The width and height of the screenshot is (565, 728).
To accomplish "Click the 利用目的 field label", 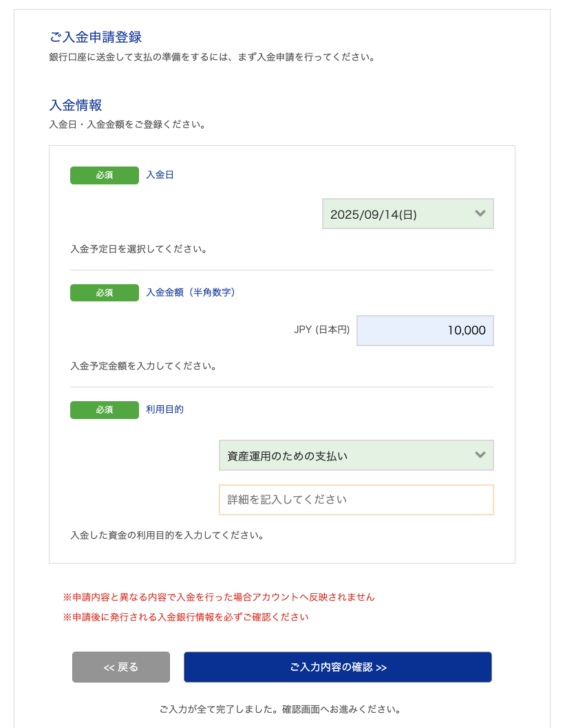I will pyautogui.click(x=164, y=409).
